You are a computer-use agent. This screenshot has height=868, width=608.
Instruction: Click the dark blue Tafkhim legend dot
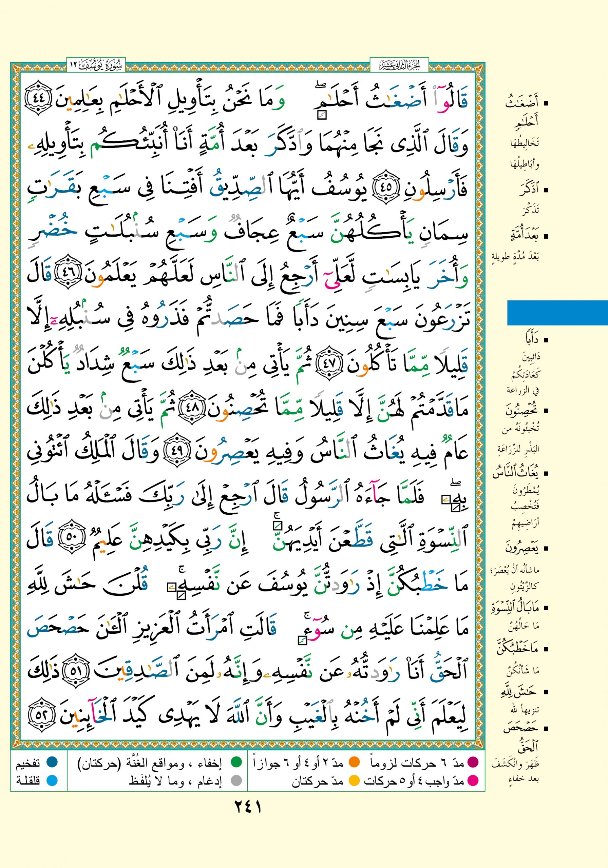pos(52,762)
